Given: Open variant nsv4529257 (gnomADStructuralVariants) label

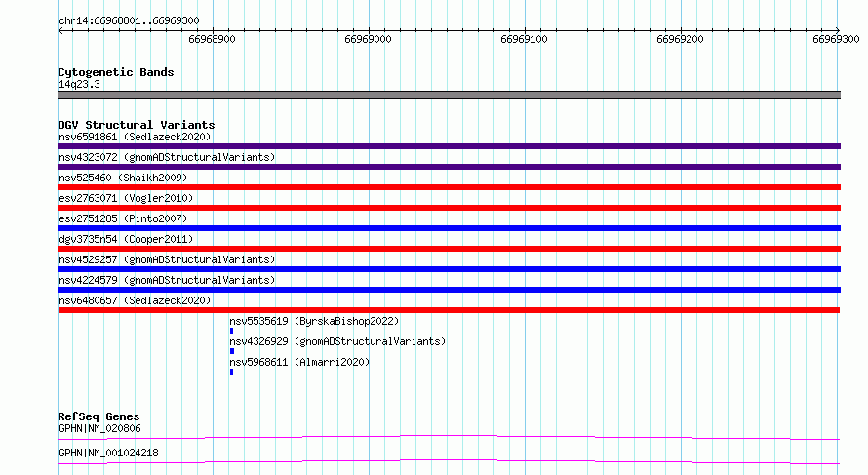Looking at the screenshot, I should point(167,259).
